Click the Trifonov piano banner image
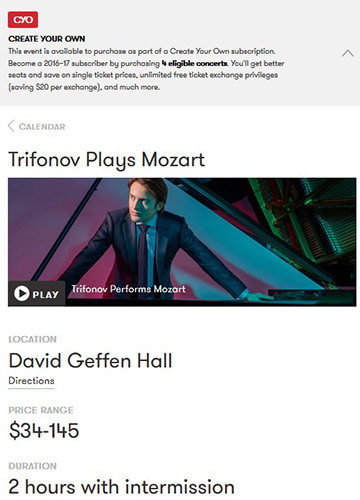 click(x=182, y=242)
